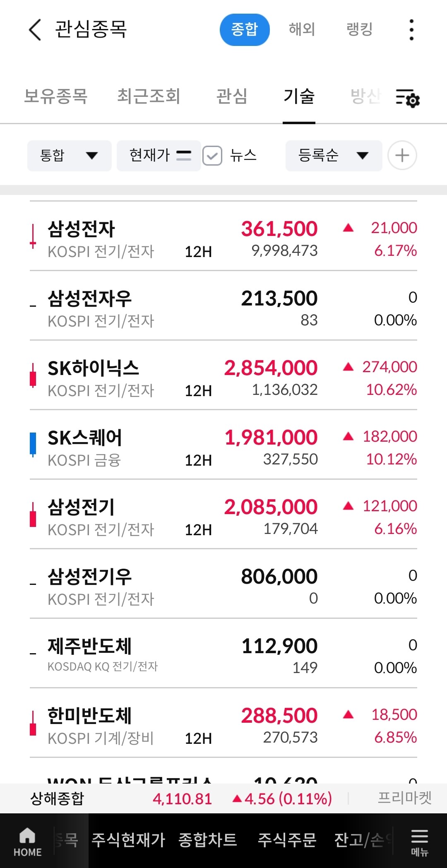The width and height of the screenshot is (447, 868).
Task: Tap 주식주문 in the bottom bar
Action: click(x=287, y=840)
